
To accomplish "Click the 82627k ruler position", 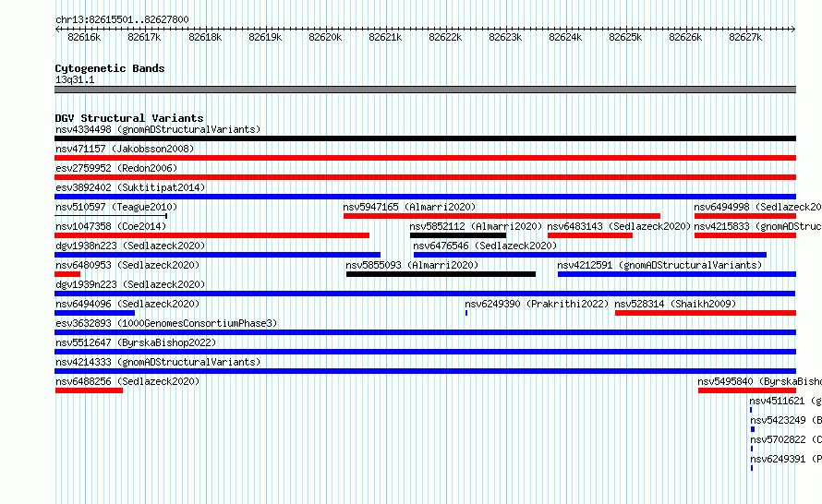I will (745, 37).
